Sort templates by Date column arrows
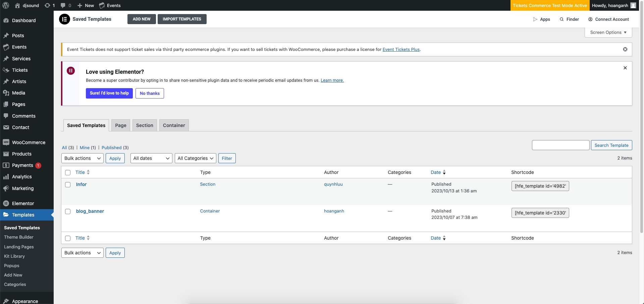This screenshot has height=304, width=644. click(444, 172)
